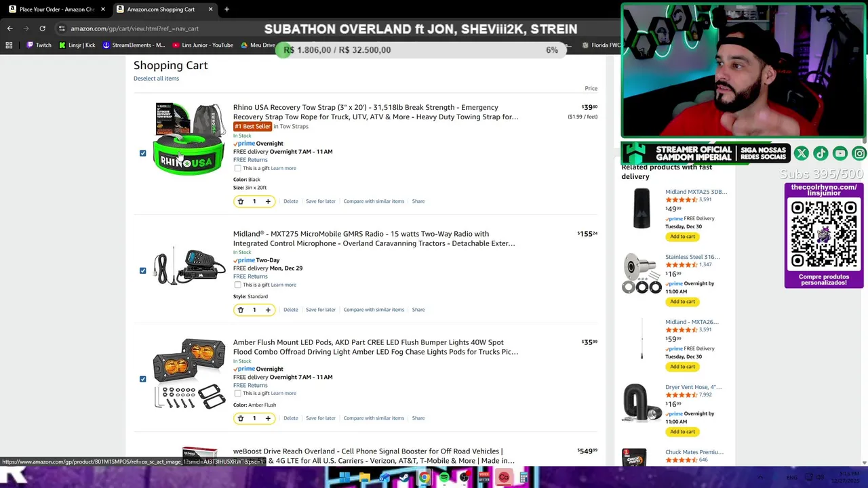Viewport: 868px width, 488px height.
Task: Add one more Amber LED Pods with plus
Action: (x=268, y=418)
